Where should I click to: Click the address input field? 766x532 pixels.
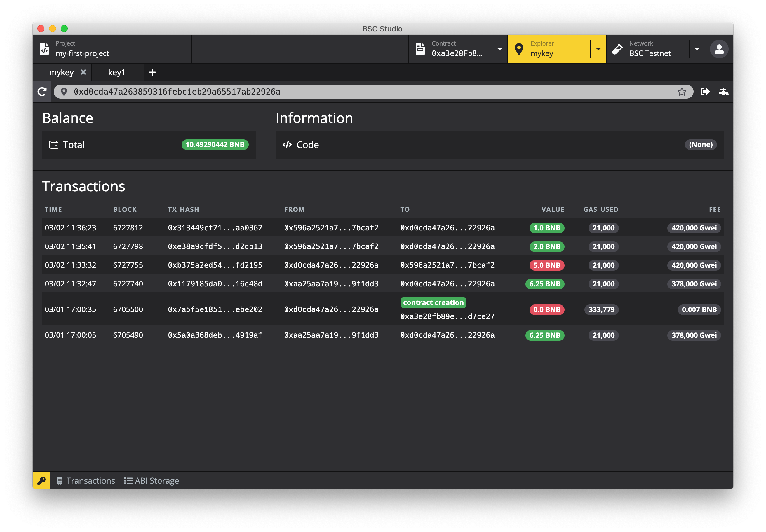click(x=367, y=92)
